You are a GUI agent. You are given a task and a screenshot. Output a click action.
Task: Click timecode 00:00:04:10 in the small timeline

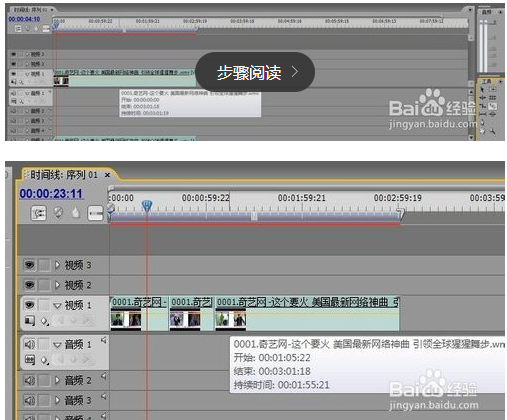click(24, 19)
